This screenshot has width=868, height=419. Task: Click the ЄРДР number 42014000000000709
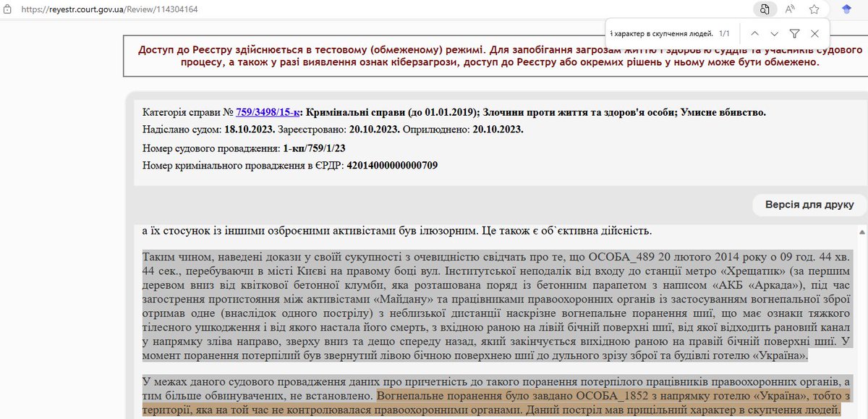click(392, 165)
